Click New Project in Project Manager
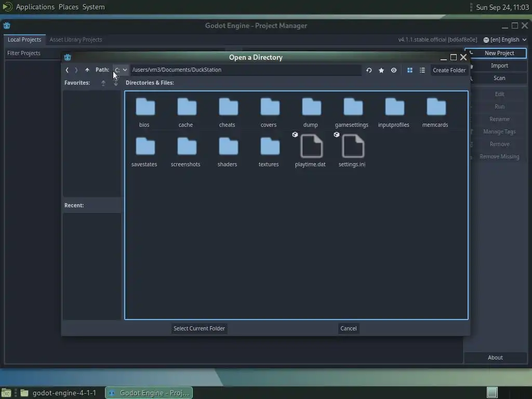532x399 pixels. tap(496, 53)
